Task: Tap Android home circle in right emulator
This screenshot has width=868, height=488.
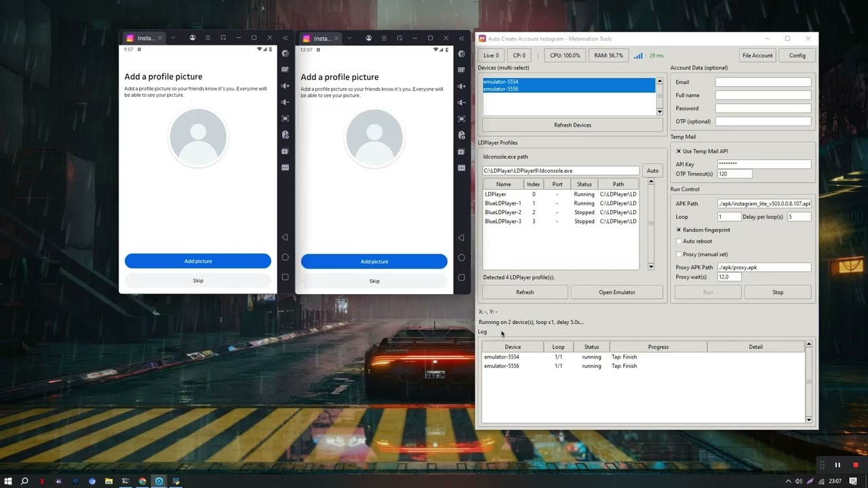Action: click(461, 257)
